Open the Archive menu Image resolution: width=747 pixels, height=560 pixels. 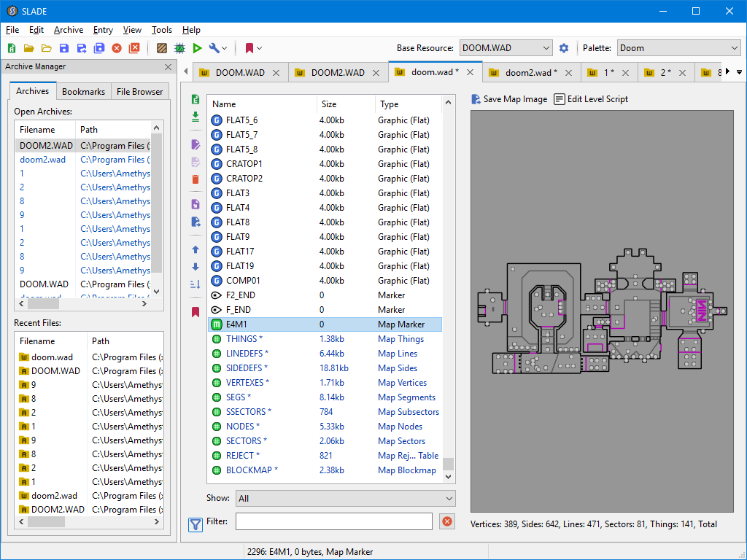[x=69, y=30]
